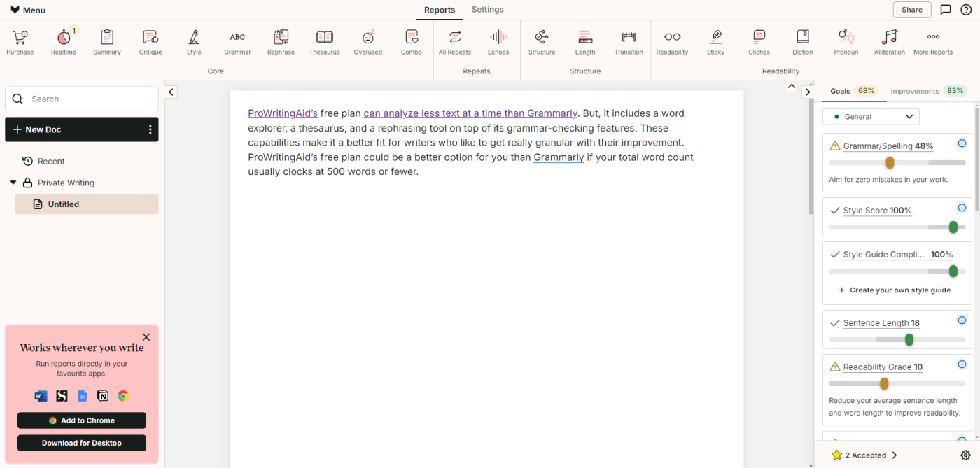Run the Style report
980x468 pixels.
[x=194, y=42]
